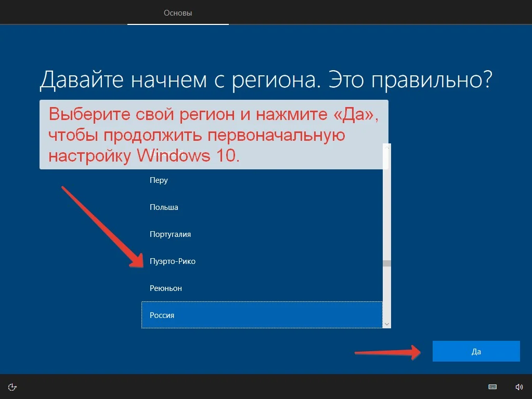Open the on-screen keyboard icon
The image size is (532, 399).
tap(492, 387)
